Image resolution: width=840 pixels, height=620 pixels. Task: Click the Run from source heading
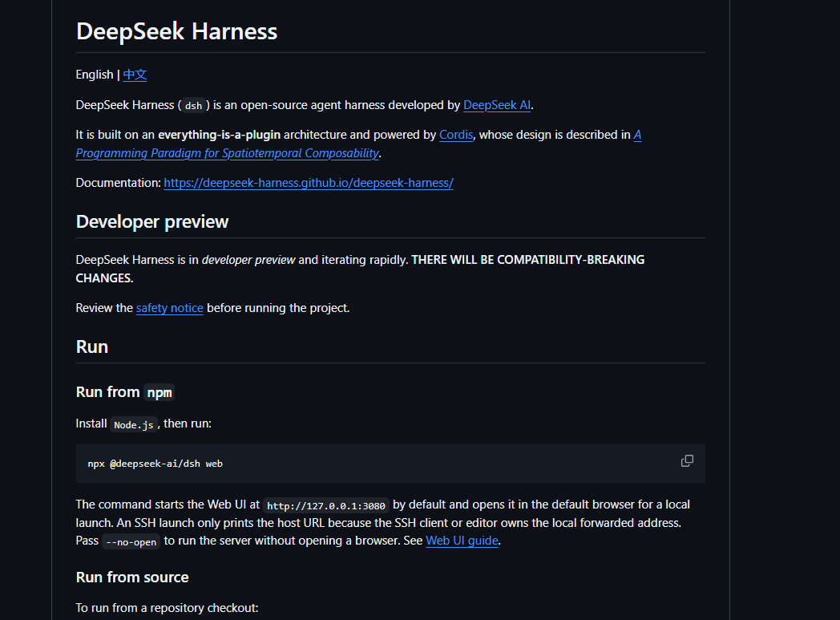click(132, 577)
